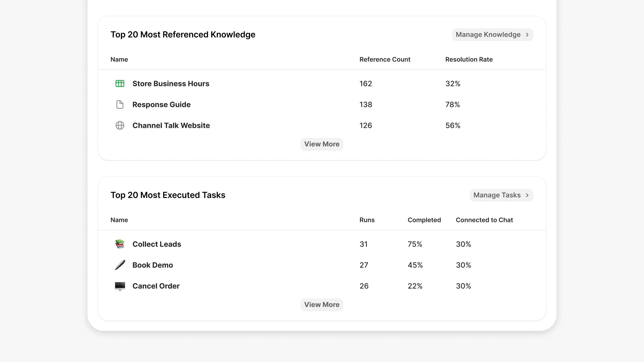Click the books icon for Collect Leads
644x362 pixels.
120,244
